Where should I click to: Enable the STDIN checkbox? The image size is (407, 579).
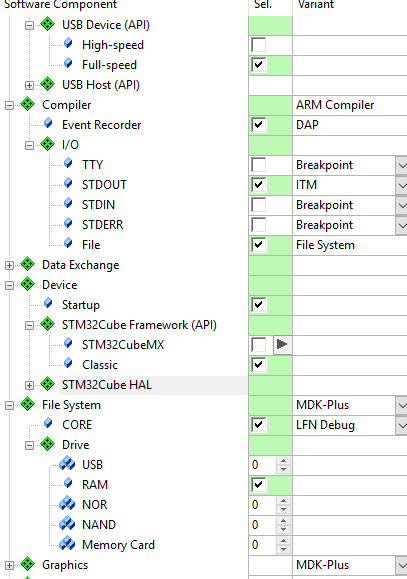click(x=258, y=205)
